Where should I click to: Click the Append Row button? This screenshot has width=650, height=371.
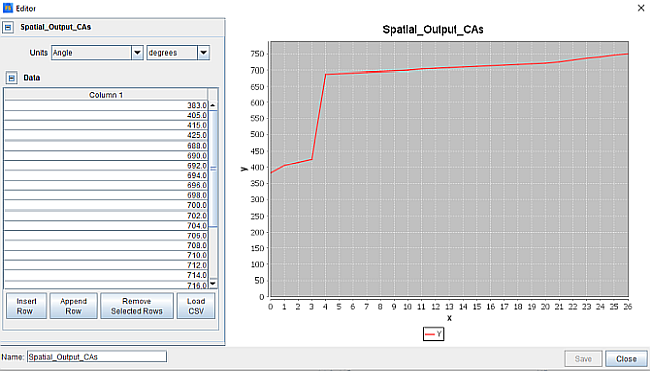pyautogui.click(x=73, y=306)
